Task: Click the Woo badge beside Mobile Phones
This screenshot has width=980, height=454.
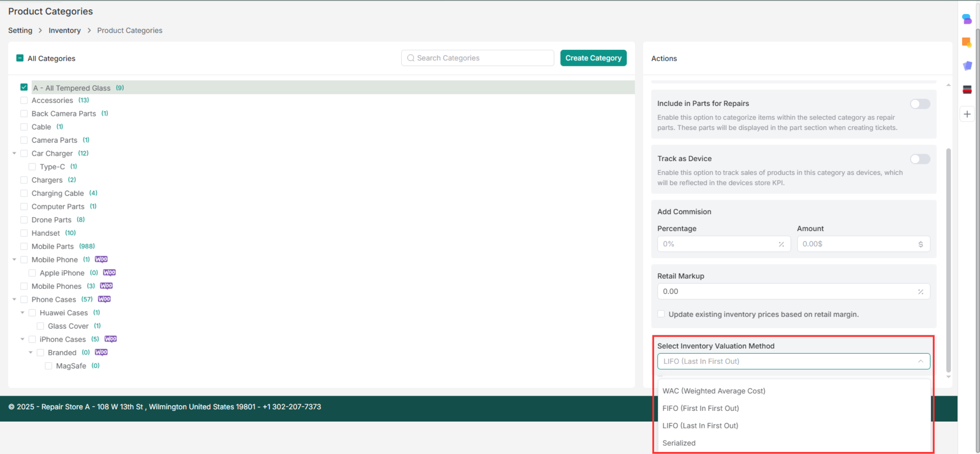Action: [106, 286]
